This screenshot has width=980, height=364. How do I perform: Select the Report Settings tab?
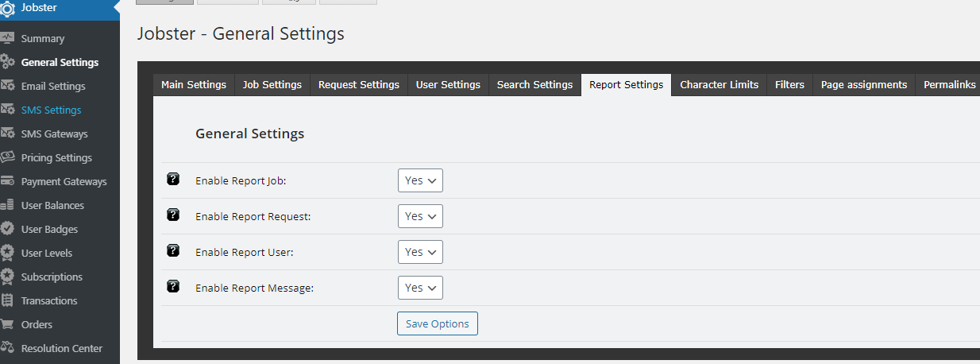click(626, 85)
